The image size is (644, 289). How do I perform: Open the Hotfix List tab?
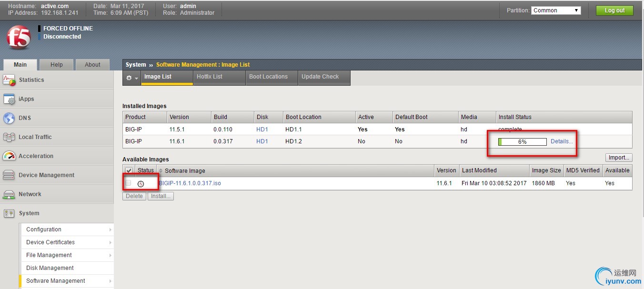tap(220, 78)
